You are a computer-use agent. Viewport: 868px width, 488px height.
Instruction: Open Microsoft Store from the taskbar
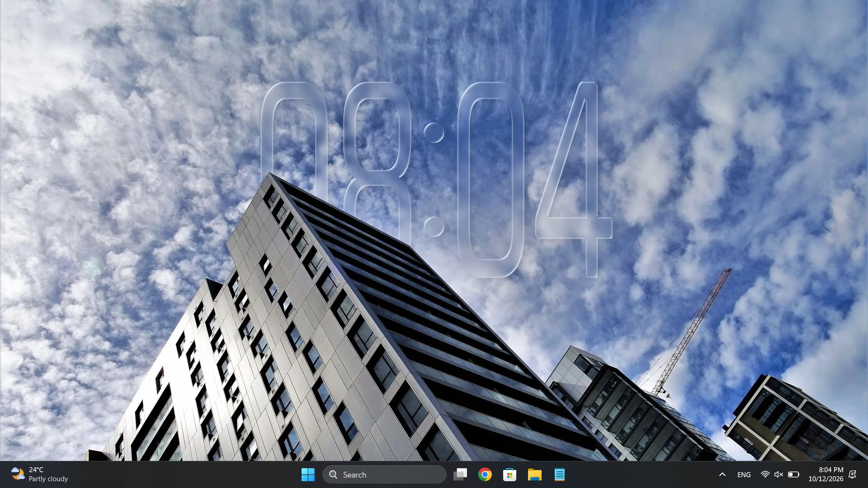point(510,474)
